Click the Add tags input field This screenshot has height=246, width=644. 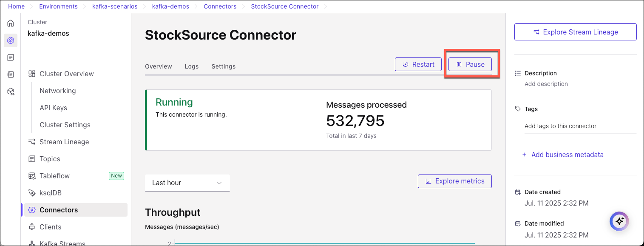[580, 126]
